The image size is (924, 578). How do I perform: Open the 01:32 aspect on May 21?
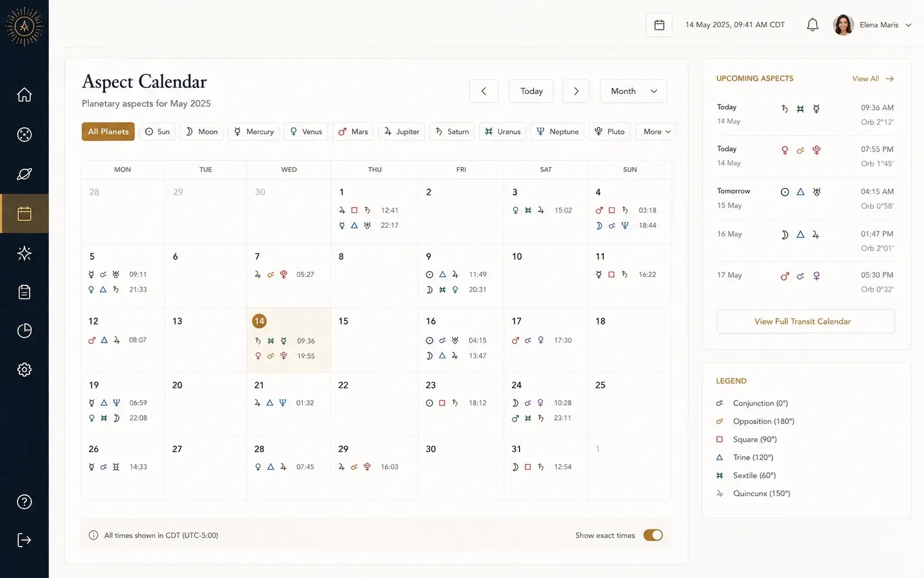point(284,403)
